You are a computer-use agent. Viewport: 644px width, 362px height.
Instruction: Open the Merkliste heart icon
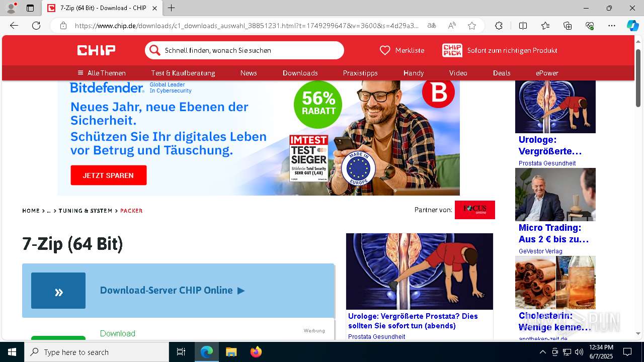[x=385, y=50]
